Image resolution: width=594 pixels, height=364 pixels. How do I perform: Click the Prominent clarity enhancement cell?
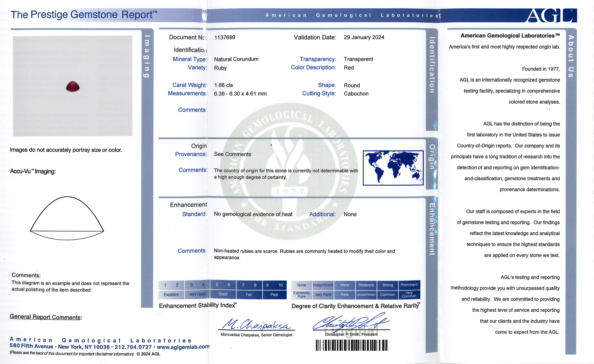[409, 285]
